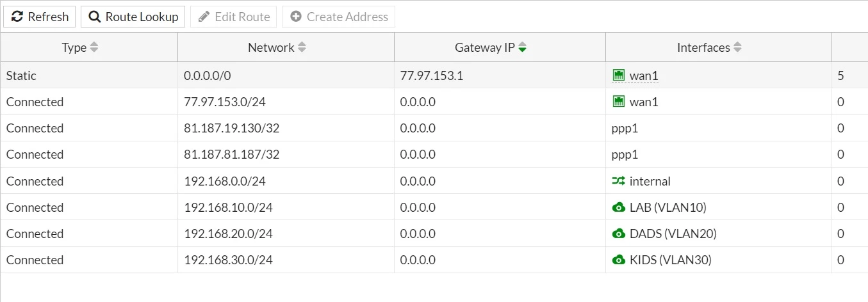
Task: Sort by the Type column arrows
Action: 94,47
